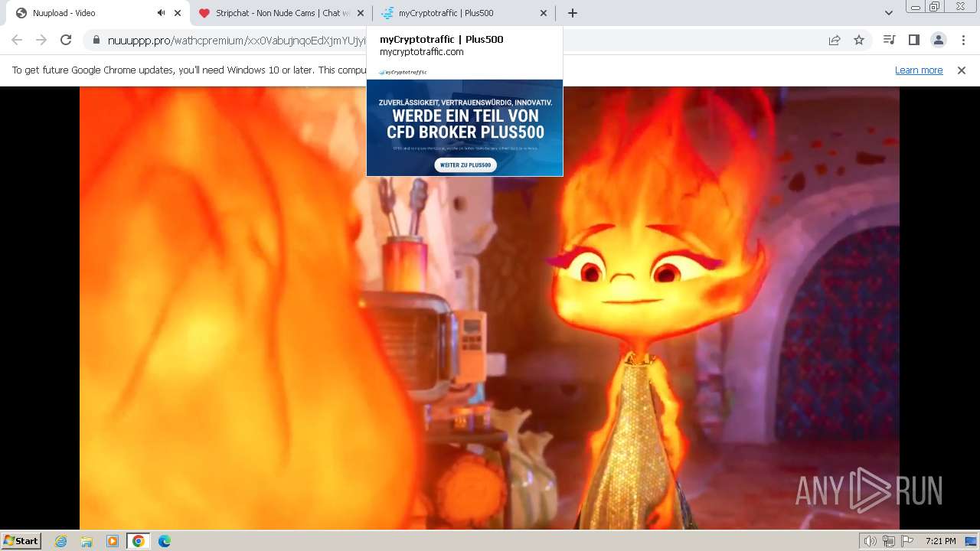Show the clock at 7:21 PM

click(940, 541)
